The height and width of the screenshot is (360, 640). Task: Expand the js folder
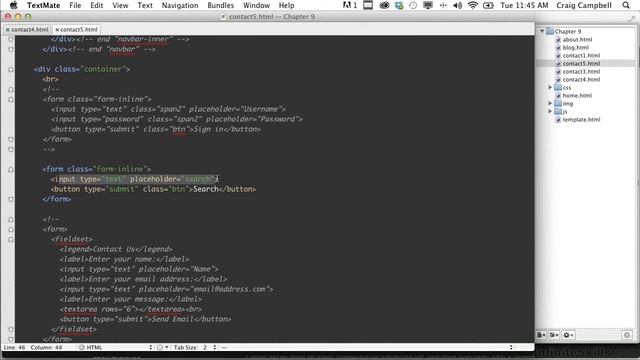click(550, 111)
